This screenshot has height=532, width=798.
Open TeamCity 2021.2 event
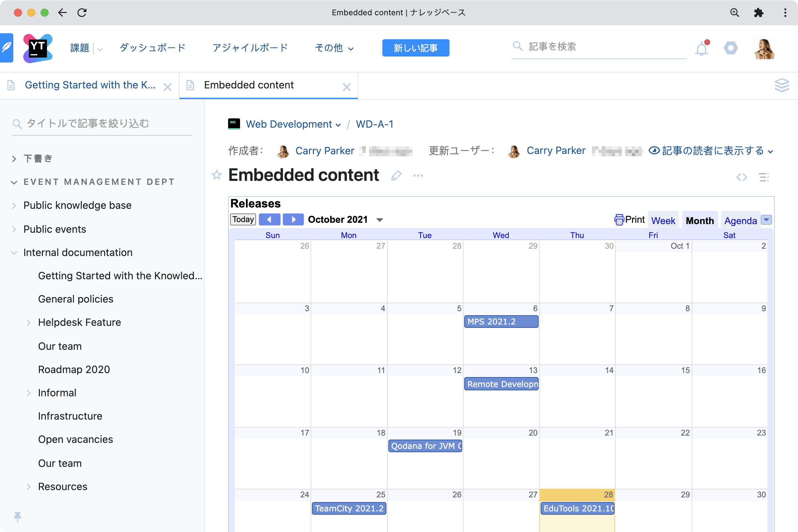tap(349, 508)
